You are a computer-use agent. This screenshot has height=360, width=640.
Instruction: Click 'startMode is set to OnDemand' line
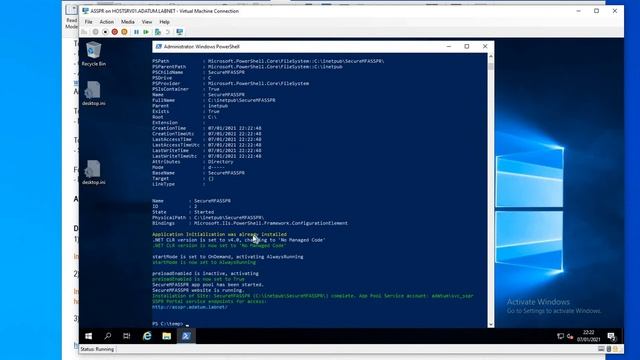point(228,257)
